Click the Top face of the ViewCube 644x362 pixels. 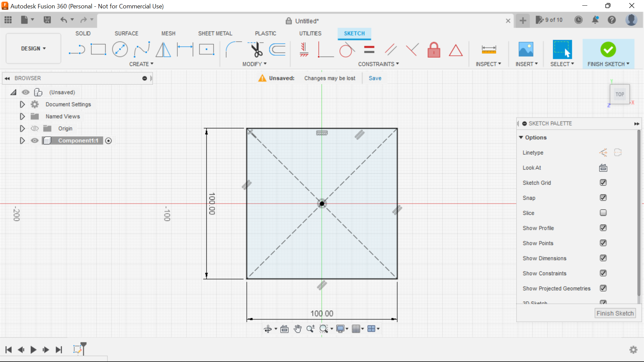[x=620, y=94]
